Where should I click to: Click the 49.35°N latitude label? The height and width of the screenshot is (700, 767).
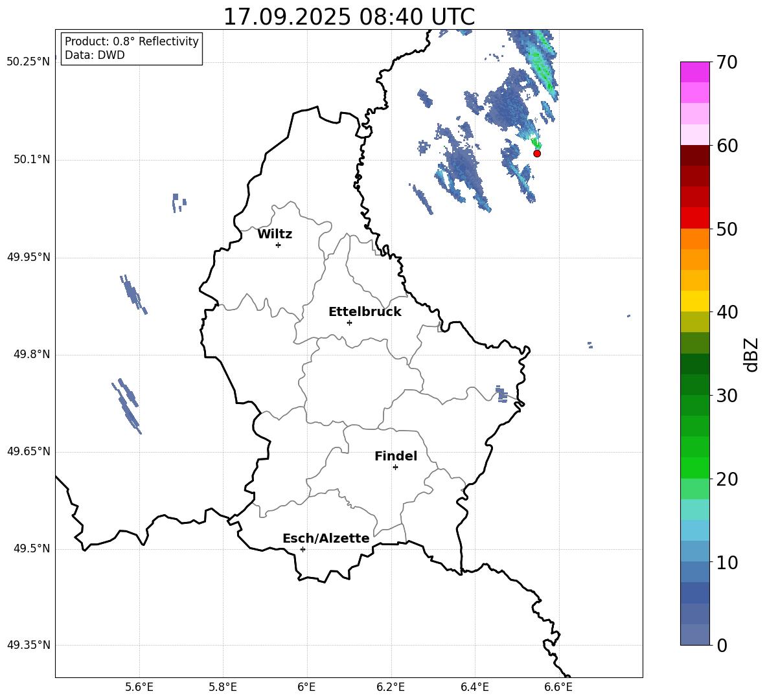coord(29,645)
